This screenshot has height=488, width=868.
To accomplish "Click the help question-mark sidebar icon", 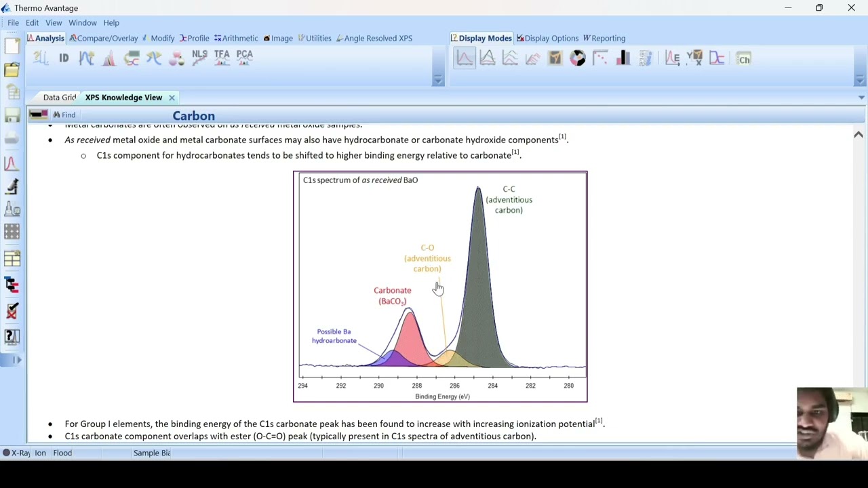I will [12, 336].
